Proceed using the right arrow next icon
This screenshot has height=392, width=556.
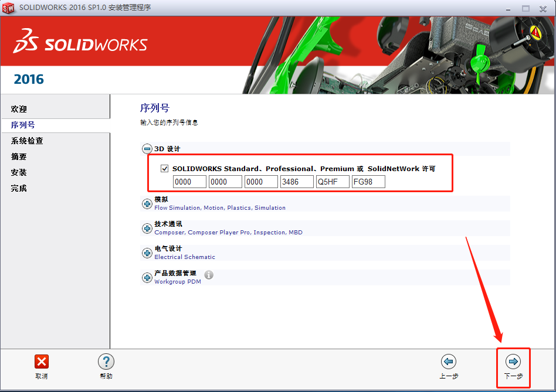pos(513,362)
